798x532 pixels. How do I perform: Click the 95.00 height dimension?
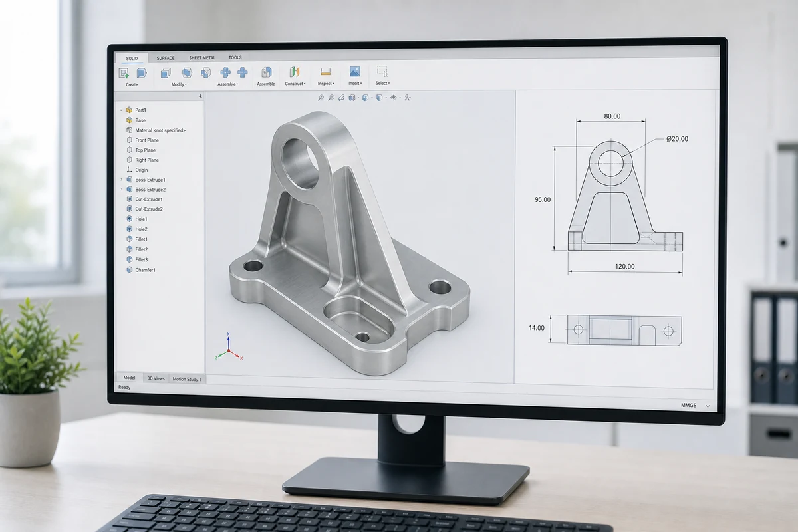pyautogui.click(x=543, y=199)
